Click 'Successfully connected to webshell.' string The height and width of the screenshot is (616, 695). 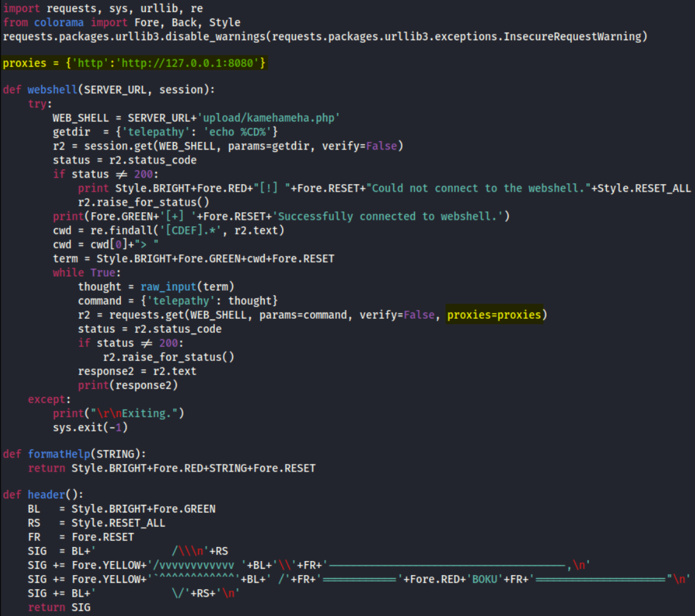tap(388, 217)
